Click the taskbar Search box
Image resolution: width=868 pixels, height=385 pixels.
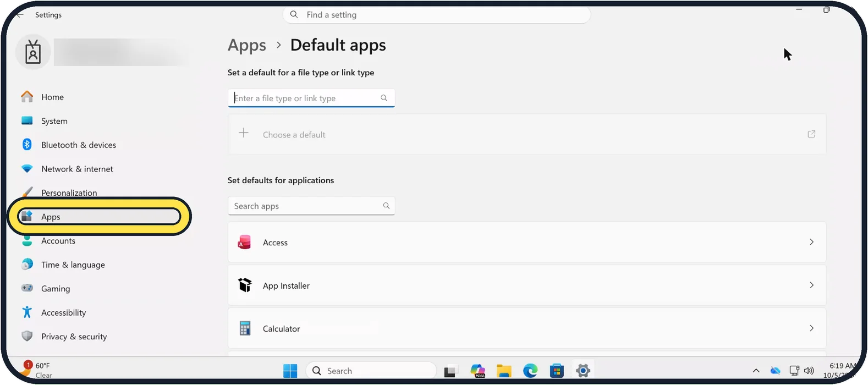click(x=371, y=371)
